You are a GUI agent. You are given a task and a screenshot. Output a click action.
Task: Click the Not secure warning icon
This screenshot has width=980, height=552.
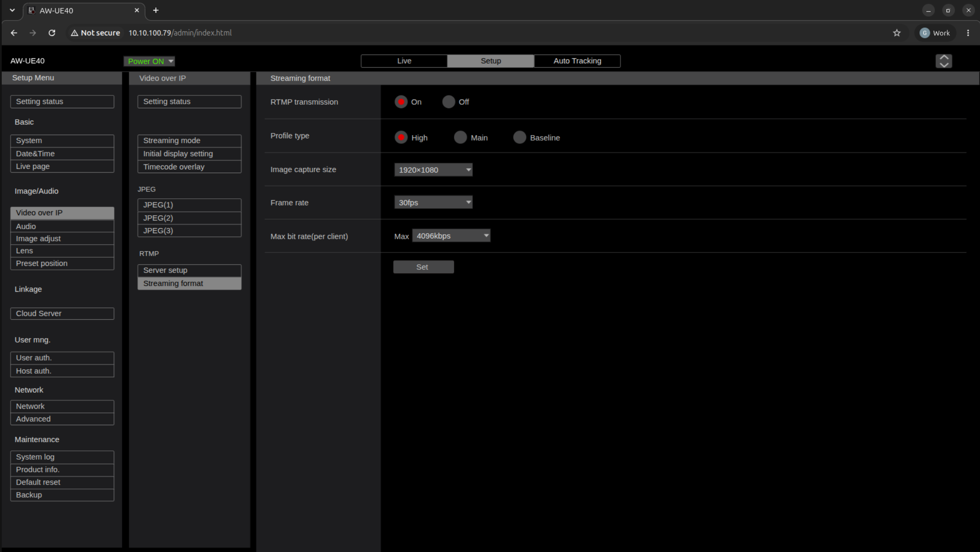(x=75, y=33)
